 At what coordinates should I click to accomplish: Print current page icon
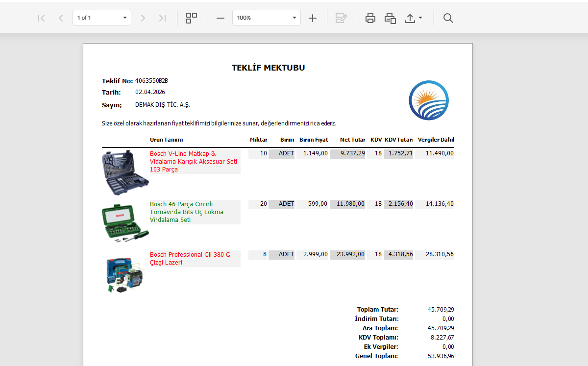(x=390, y=18)
